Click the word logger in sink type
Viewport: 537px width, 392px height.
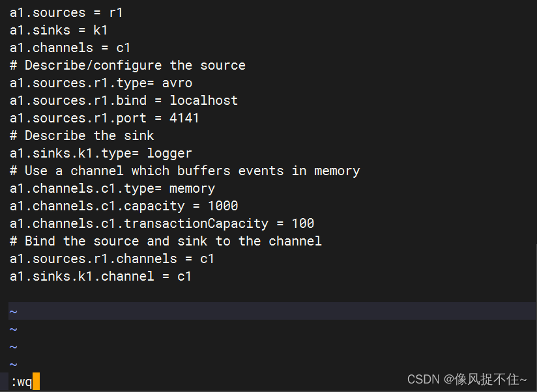[x=169, y=153]
